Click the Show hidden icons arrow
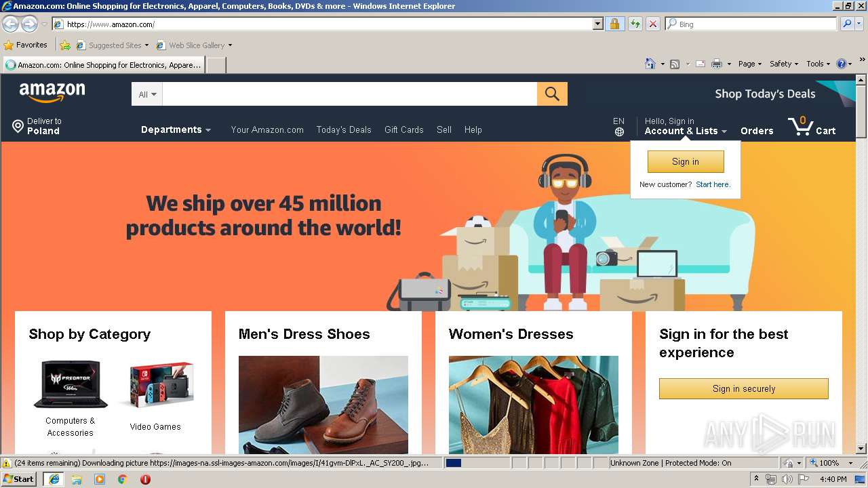Viewport: 868px width, 488px height. tap(756, 479)
